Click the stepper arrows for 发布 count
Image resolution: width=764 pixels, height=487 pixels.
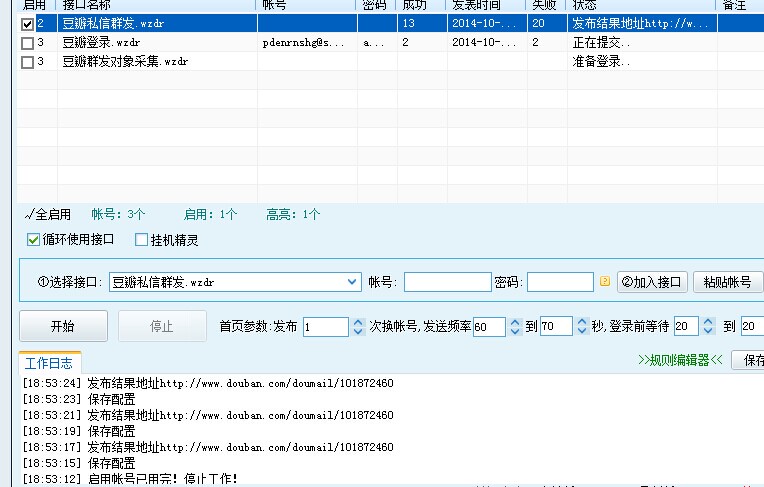359,327
